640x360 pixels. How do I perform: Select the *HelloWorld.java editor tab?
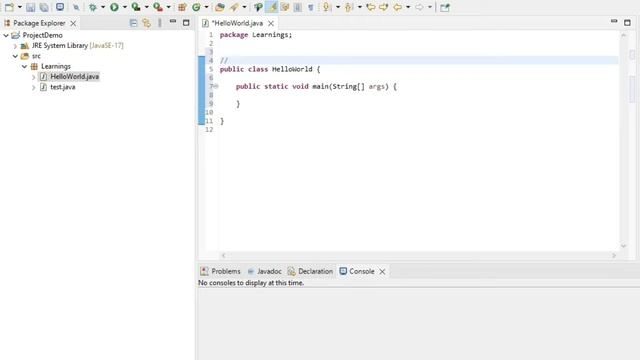coord(237,23)
